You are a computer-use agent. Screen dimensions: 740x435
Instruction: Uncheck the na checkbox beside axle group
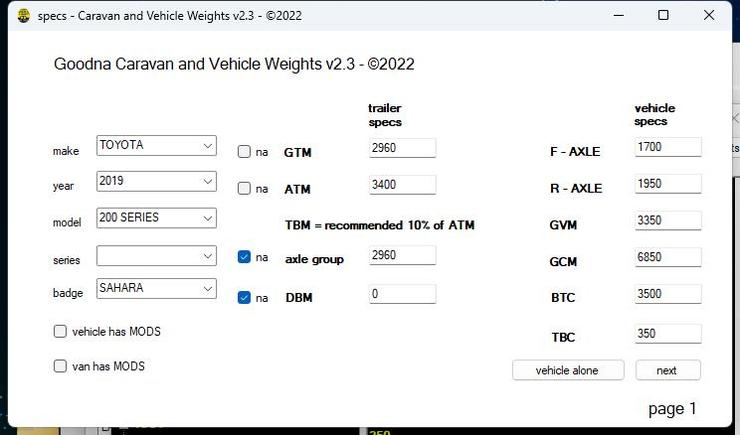coord(244,257)
